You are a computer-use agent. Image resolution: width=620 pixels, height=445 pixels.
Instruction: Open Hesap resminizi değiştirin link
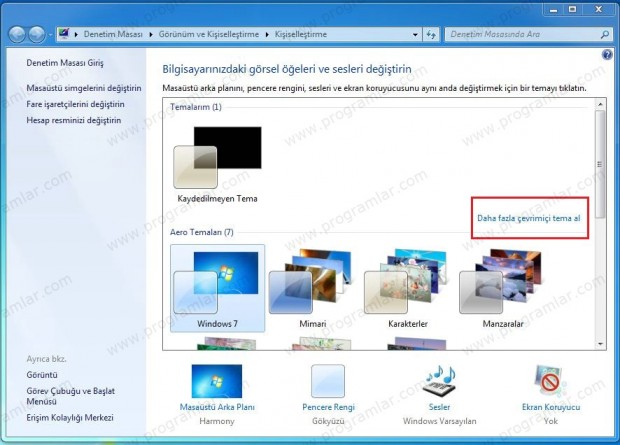point(74,120)
